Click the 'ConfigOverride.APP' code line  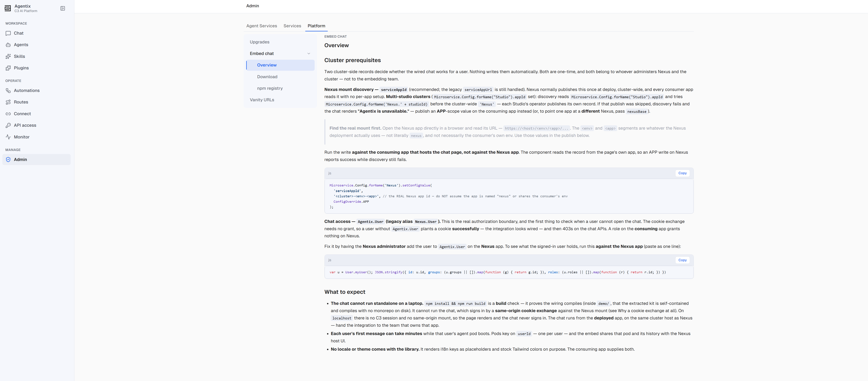tap(351, 202)
